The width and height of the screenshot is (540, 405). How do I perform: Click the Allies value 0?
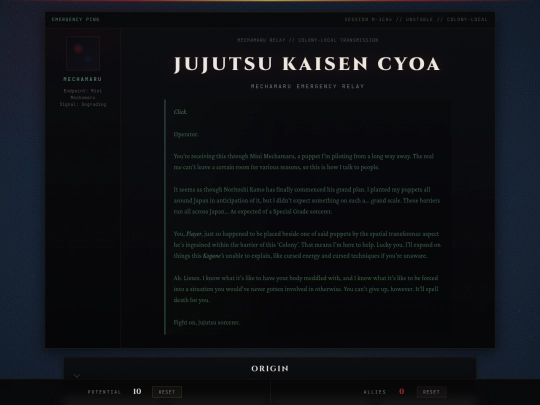click(x=402, y=392)
